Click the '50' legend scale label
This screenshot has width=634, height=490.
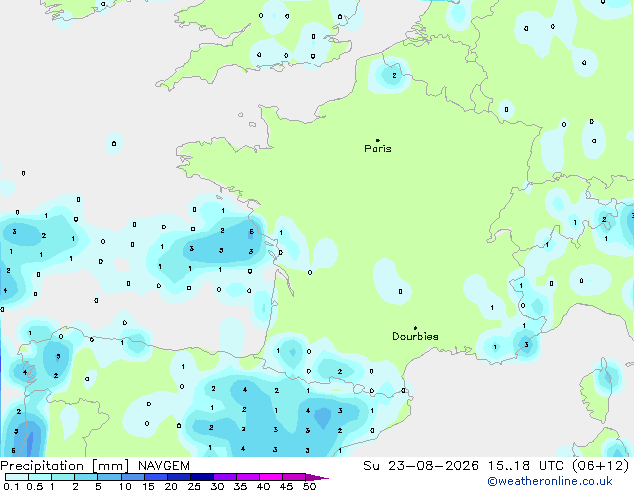[x=309, y=486]
